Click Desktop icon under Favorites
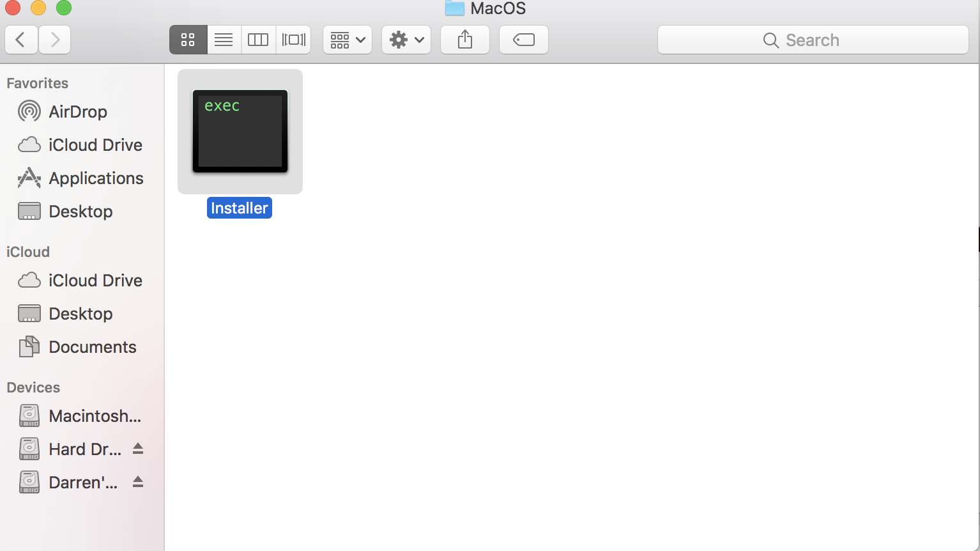The height and width of the screenshot is (551, 980). 29,211
